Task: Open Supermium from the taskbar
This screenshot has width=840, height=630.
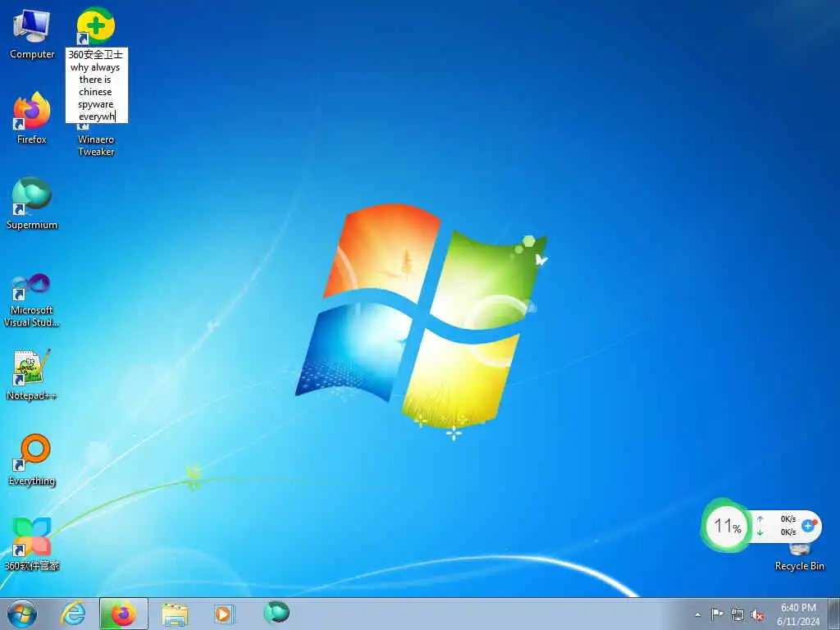Action: coord(276,613)
